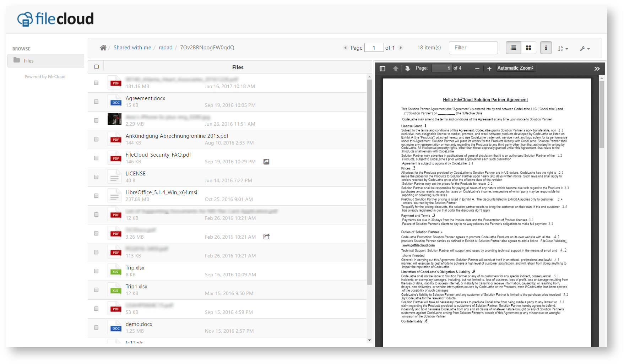Image resolution: width=624 pixels, height=364 pixels.
Task: Open Trip1.xlsx file name
Action: (x=136, y=287)
